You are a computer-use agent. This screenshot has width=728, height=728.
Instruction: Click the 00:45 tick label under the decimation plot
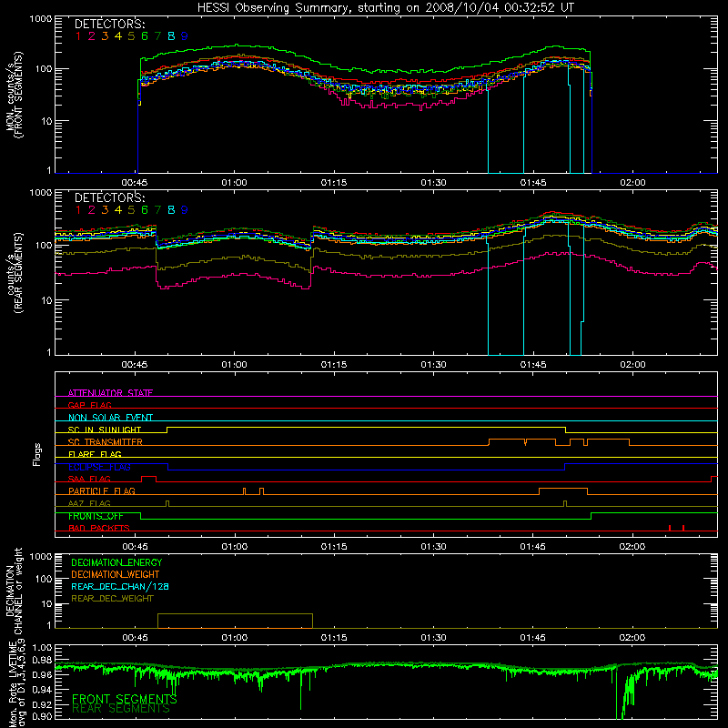coord(135,638)
